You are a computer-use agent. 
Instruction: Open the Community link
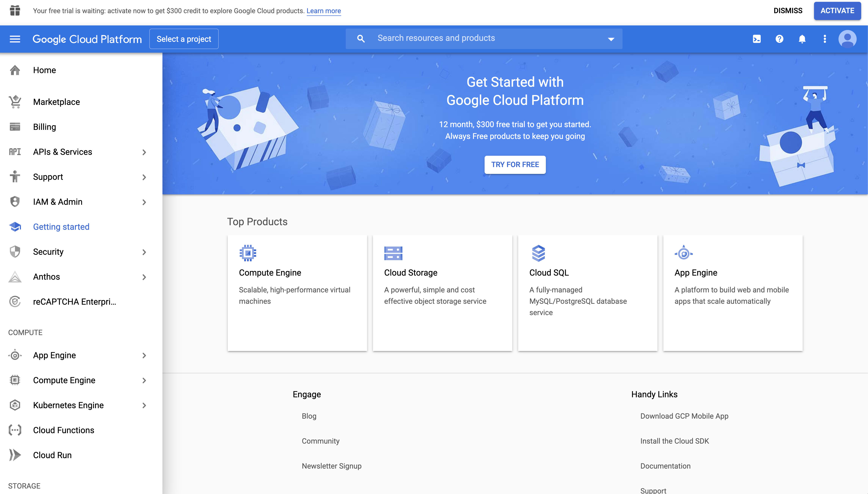[x=320, y=441]
